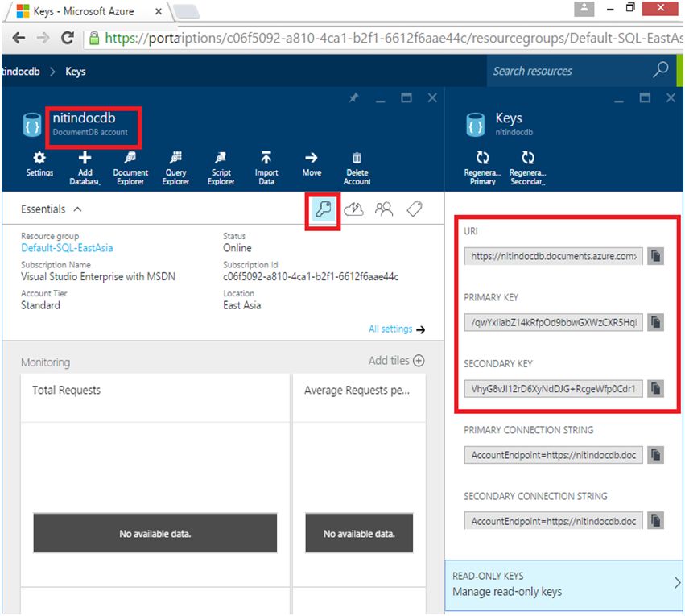This screenshot has height=616, width=685.
Task: Collapse the Essentials section
Action: pyautogui.click(x=76, y=209)
